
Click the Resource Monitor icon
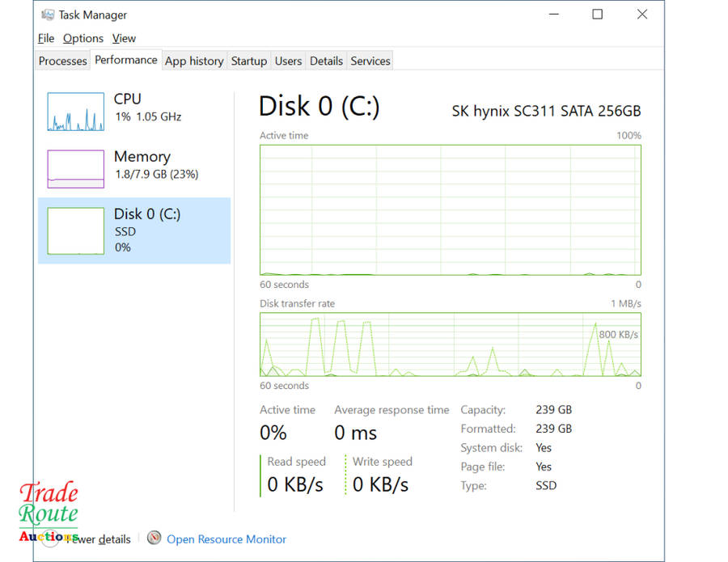[x=154, y=539]
